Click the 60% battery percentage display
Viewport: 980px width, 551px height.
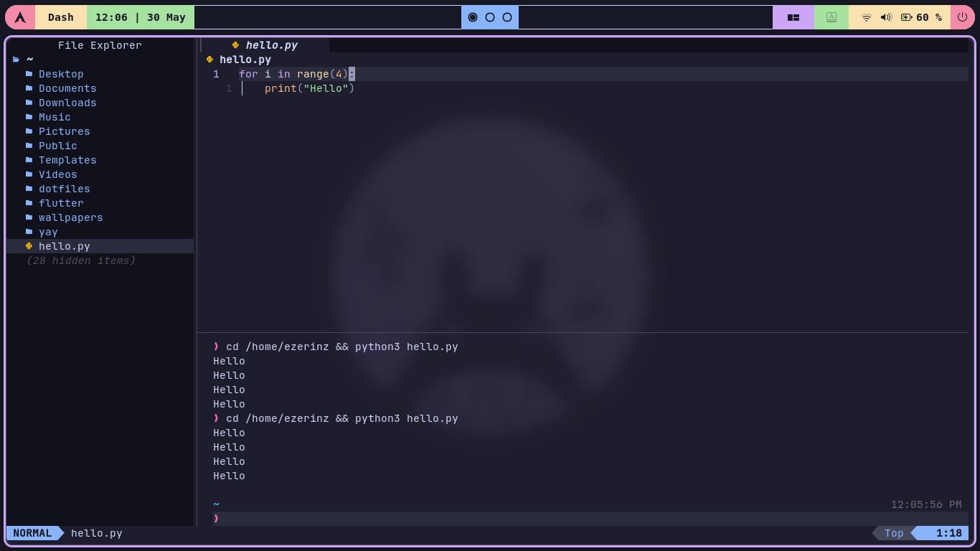click(x=924, y=17)
